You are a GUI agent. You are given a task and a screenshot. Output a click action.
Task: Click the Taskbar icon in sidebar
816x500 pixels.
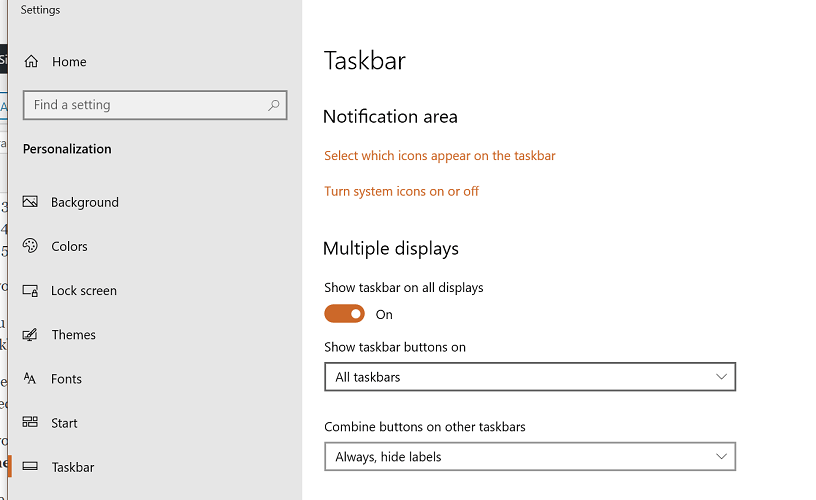[30, 467]
